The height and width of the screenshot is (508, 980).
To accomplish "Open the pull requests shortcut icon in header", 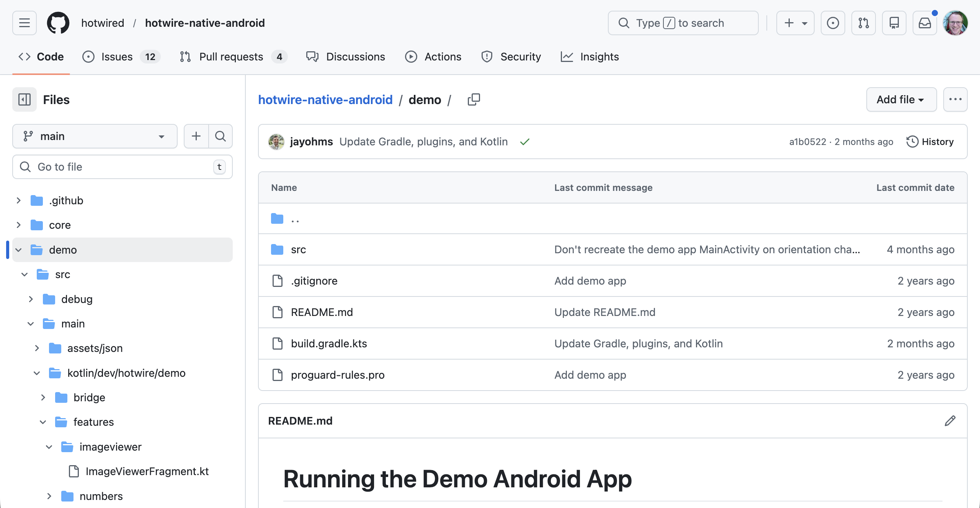I will 863,23.
